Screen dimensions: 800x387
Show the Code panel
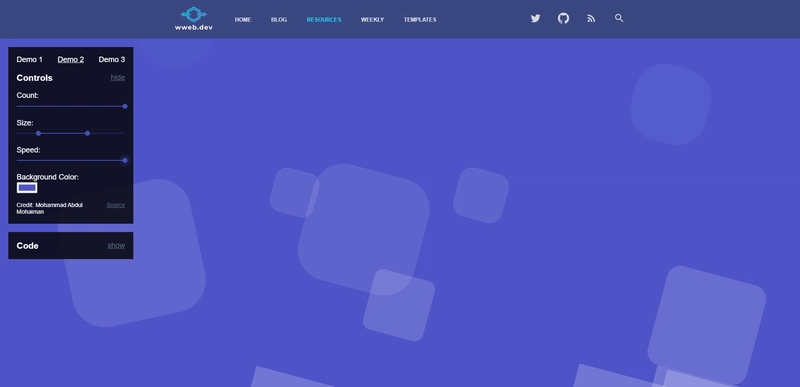pyautogui.click(x=116, y=245)
